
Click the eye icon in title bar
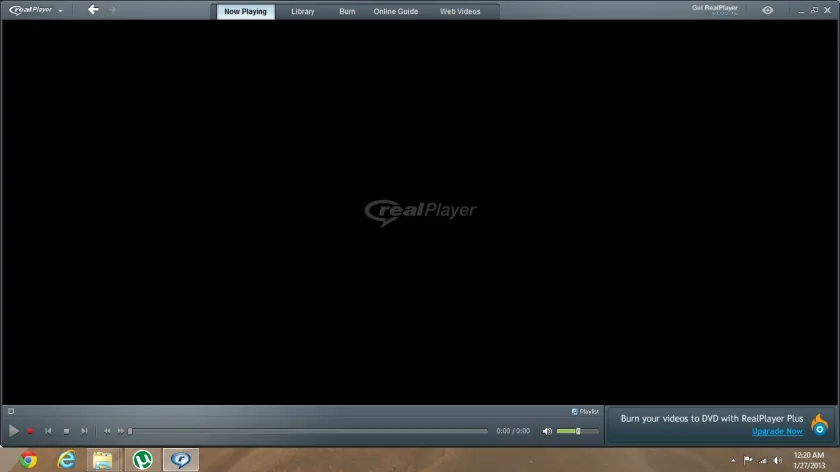(x=768, y=10)
